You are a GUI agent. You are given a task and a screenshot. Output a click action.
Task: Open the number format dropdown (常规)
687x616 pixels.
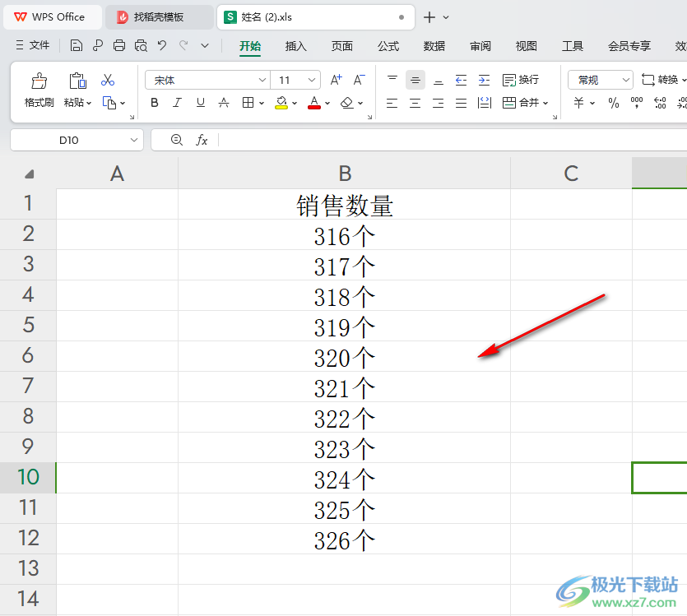(x=625, y=80)
